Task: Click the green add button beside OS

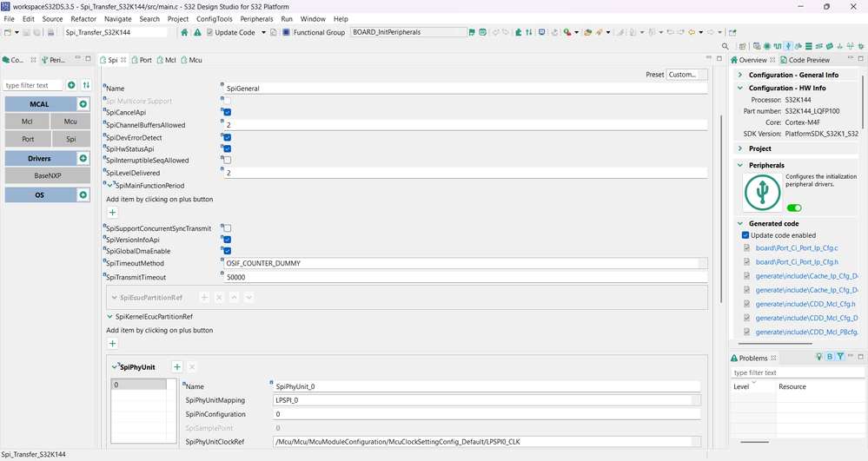Action: point(83,194)
